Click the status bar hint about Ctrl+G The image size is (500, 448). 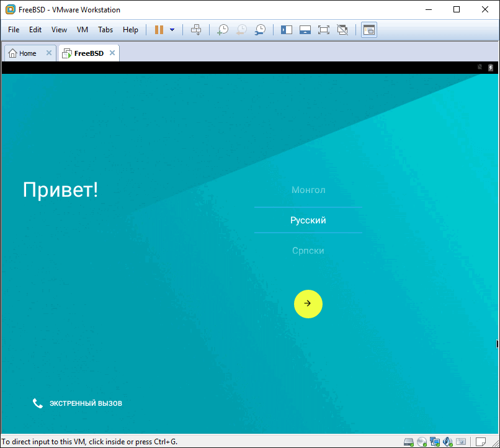89,442
